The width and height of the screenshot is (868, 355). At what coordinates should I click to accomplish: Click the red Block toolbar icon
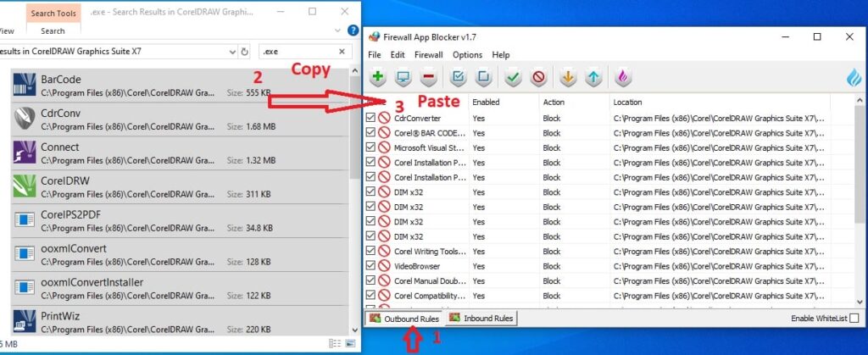(538, 77)
